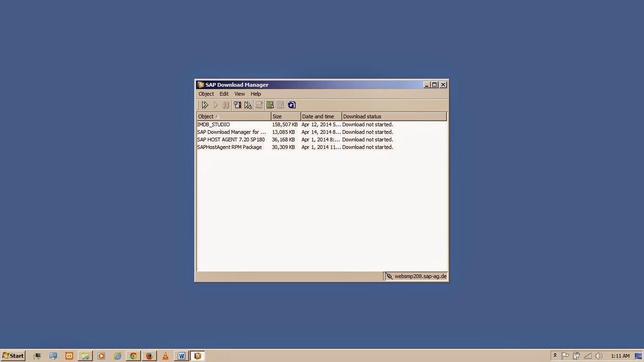Open Google Chrome from taskbar

click(133, 356)
